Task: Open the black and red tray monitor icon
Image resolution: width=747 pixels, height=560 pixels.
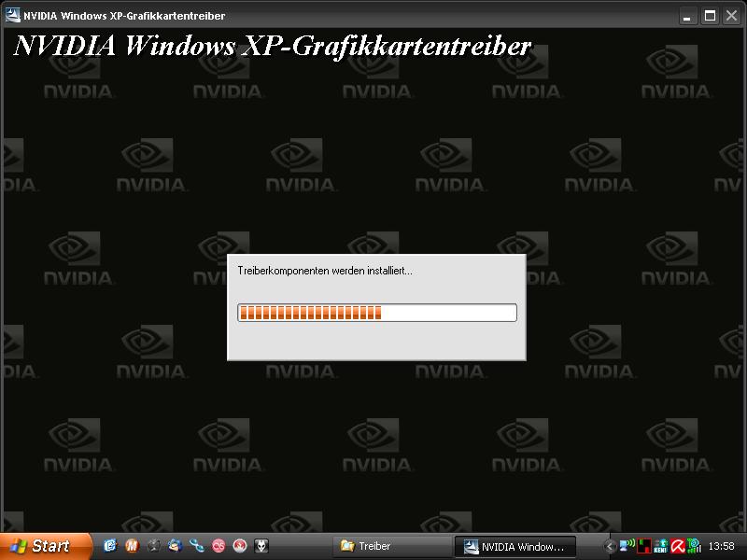Action: 644,546
